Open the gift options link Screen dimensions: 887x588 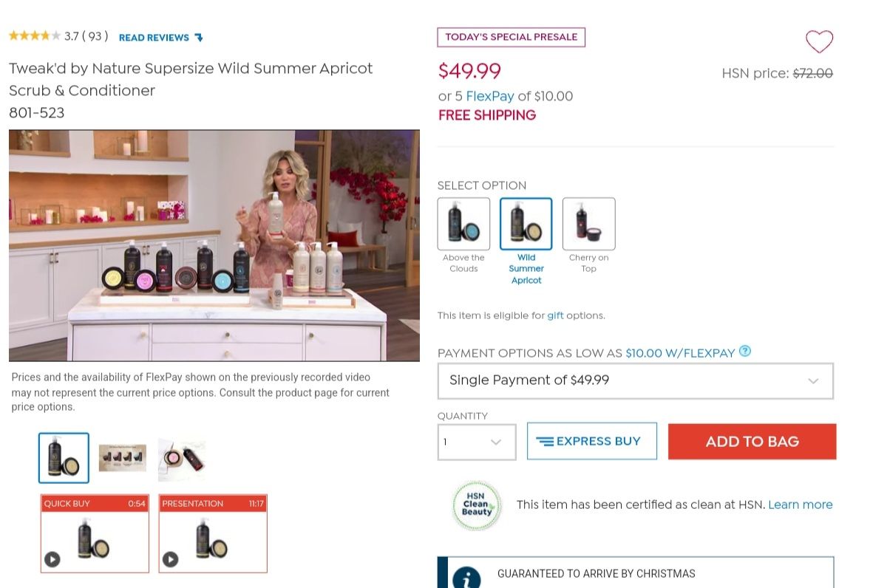click(555, 315)
